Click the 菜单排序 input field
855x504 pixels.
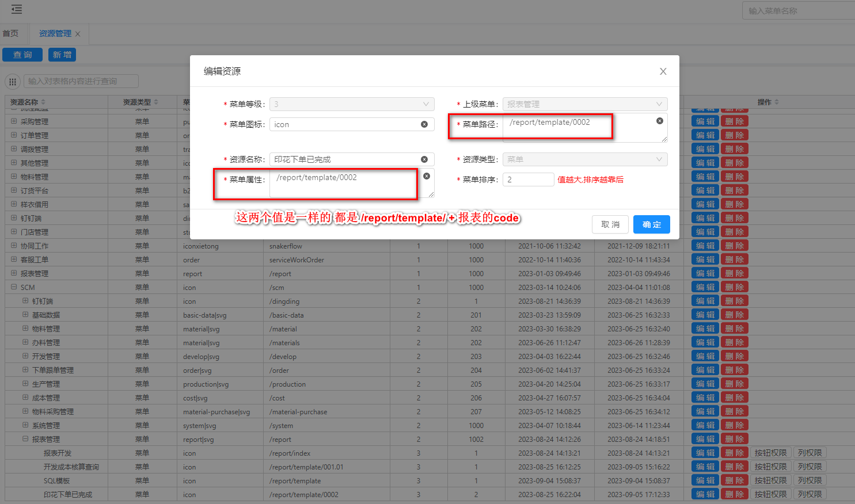(528, 180)
